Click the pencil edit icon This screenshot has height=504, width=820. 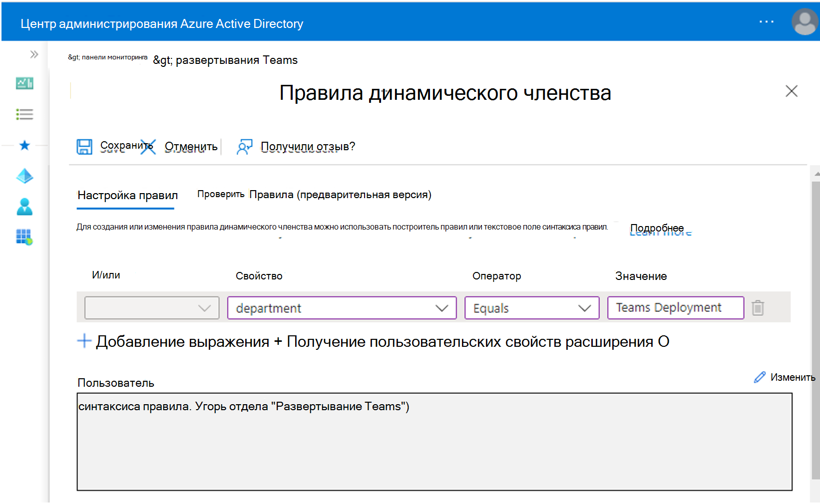pyautogui.click(x=760, y=377)
